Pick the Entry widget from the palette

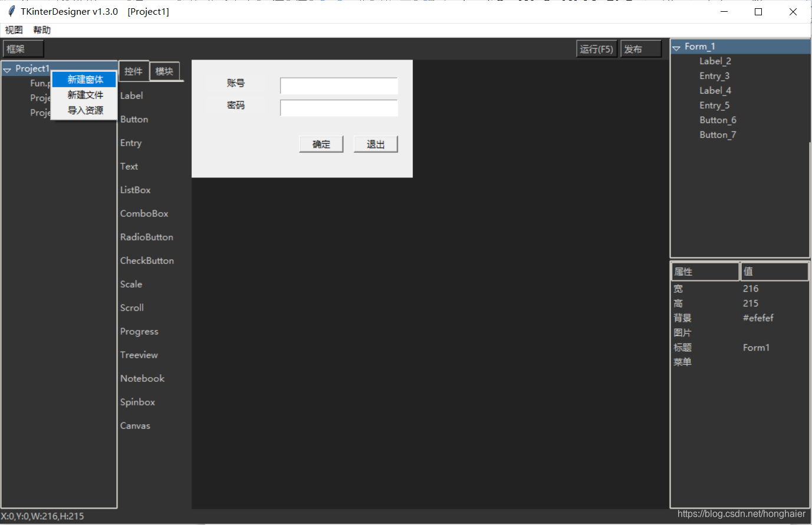tap(131, 143)
